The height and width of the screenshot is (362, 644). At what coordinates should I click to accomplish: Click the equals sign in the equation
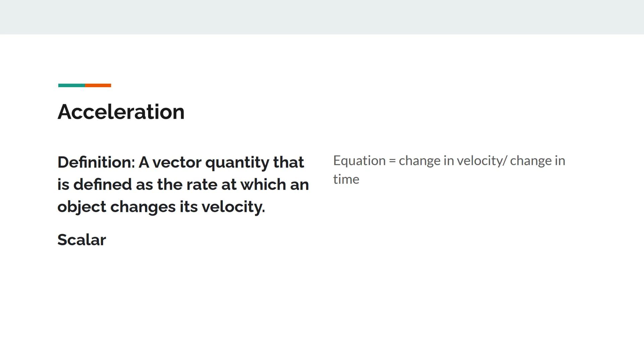pos(392,161)
